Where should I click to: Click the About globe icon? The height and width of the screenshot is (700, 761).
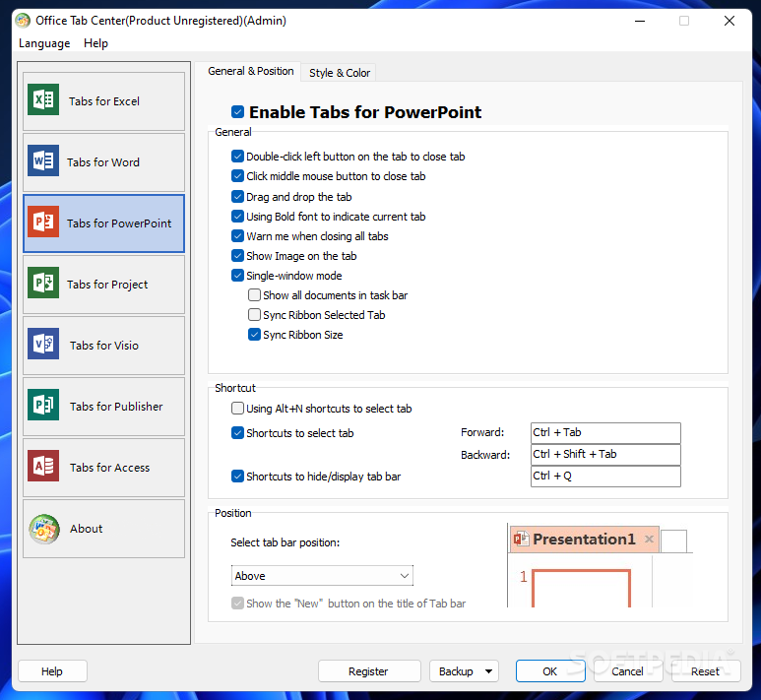44,529
